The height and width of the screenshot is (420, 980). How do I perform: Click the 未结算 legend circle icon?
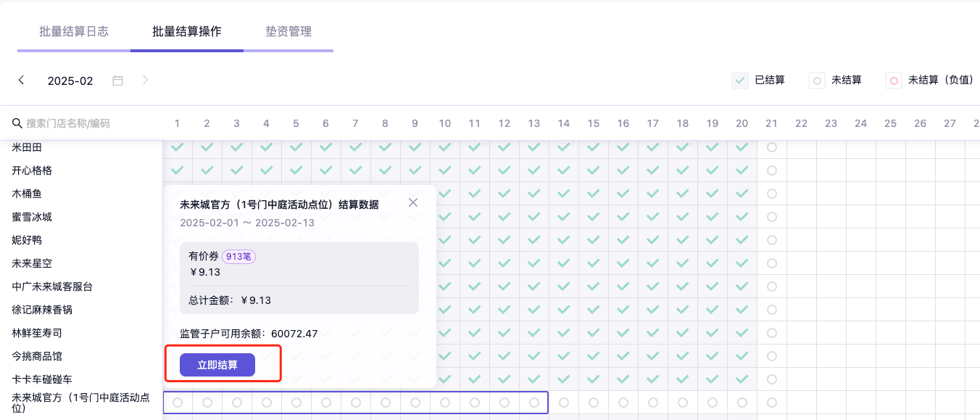click(817, 81)
